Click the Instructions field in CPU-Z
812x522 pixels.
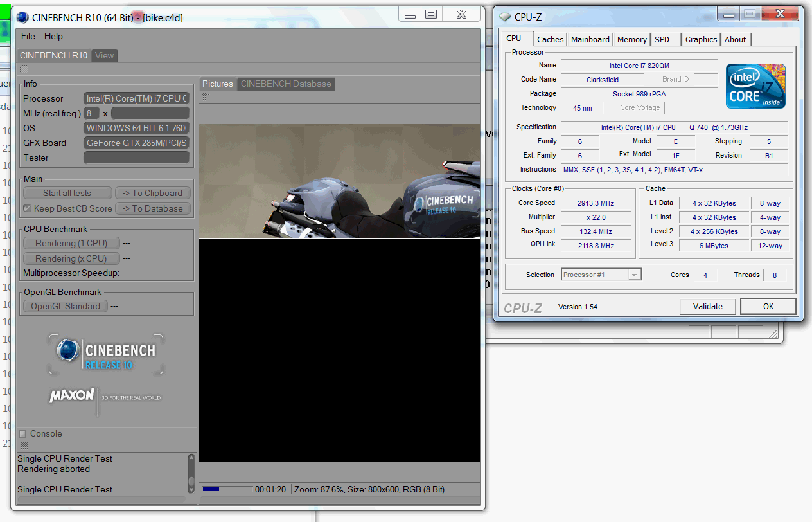click(675, 170)
